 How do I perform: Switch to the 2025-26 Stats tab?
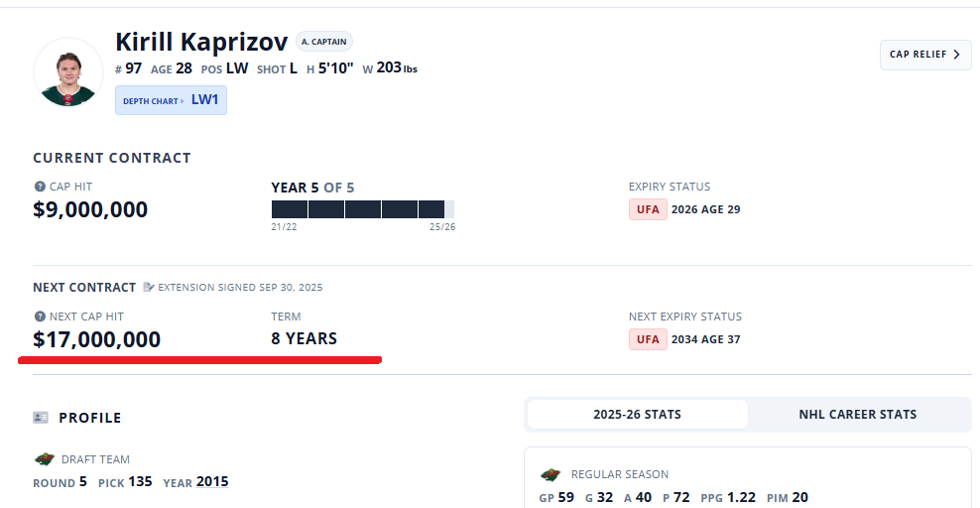click(638, 415)
